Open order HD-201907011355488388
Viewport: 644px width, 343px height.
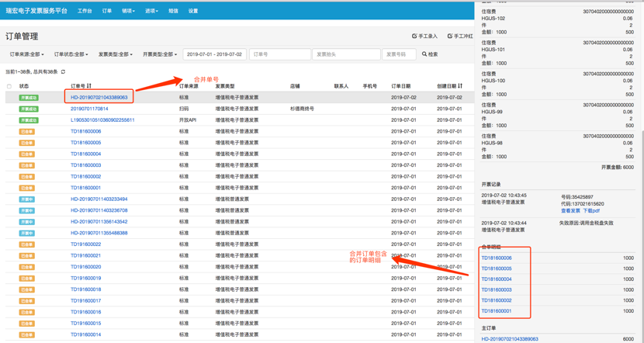[99, 233]
